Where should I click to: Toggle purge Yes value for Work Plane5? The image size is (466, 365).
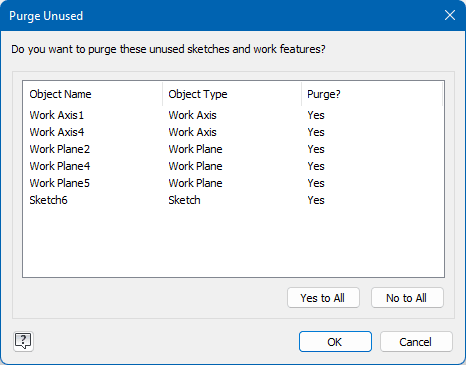[x=316, y=183]
